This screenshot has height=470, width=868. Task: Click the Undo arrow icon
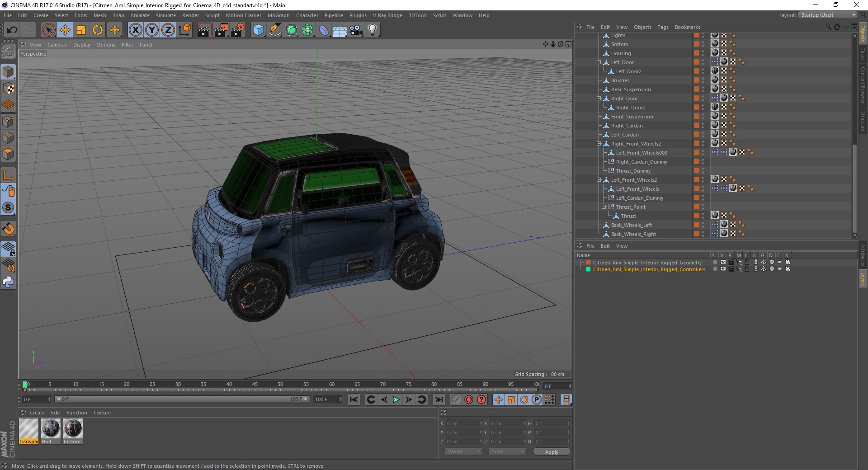[x=12, y=30]
